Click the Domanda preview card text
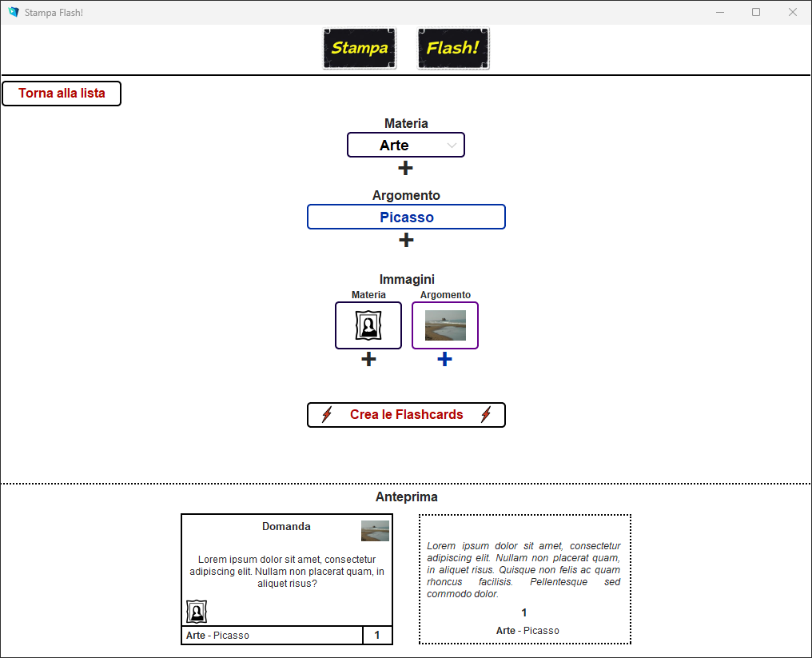This screenshot has width=812, height=658. click(x=286, y=572)
